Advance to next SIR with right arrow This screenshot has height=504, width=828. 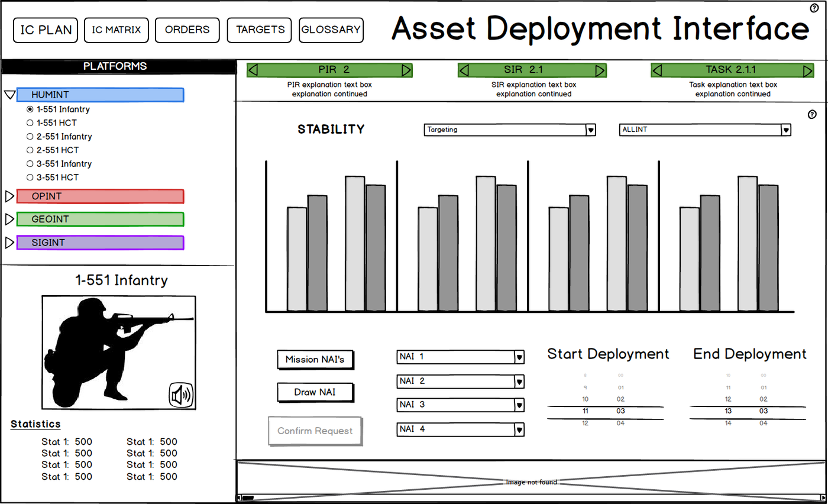pyautogui.click(x=600, y=70)
